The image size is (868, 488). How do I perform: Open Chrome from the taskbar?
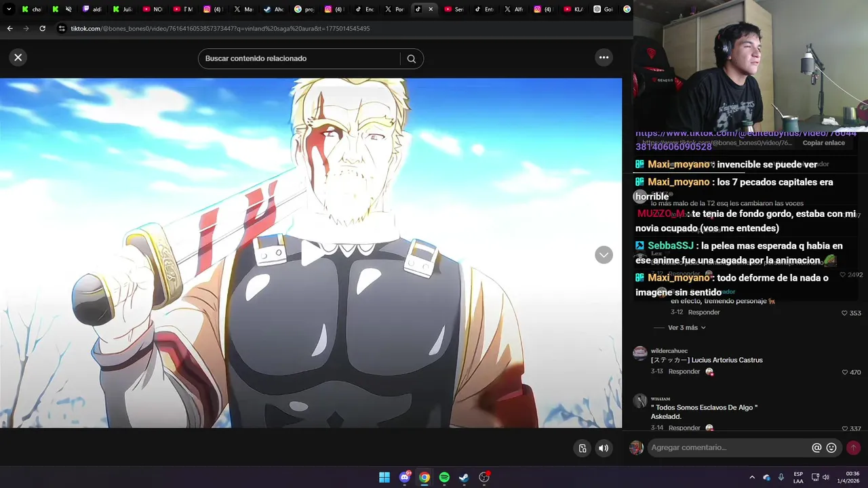click(x=425, y=477)
